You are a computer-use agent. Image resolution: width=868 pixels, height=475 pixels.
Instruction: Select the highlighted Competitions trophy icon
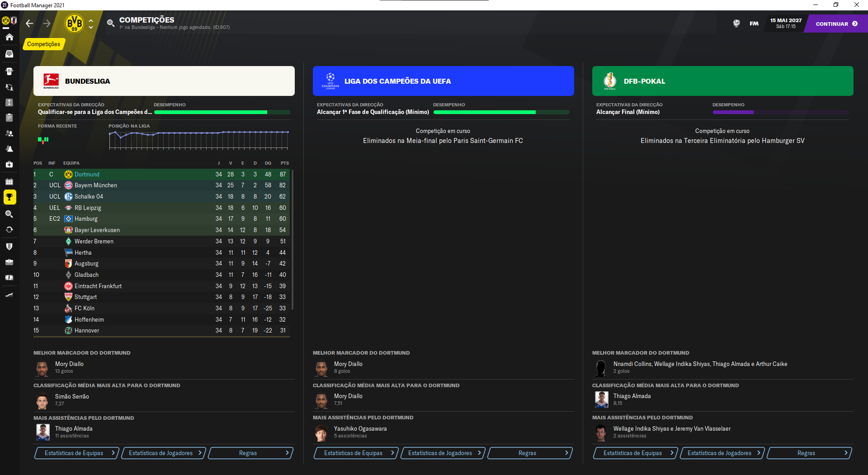9,197
